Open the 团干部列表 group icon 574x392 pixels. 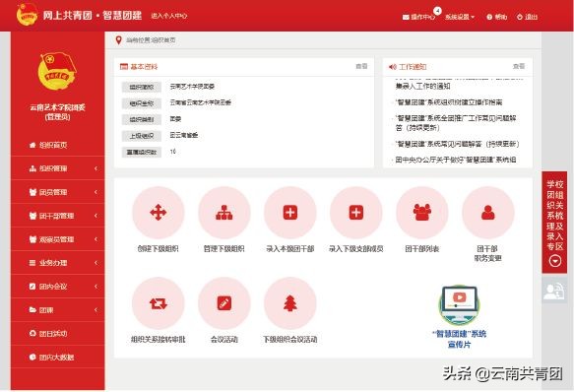coord(422,213)
